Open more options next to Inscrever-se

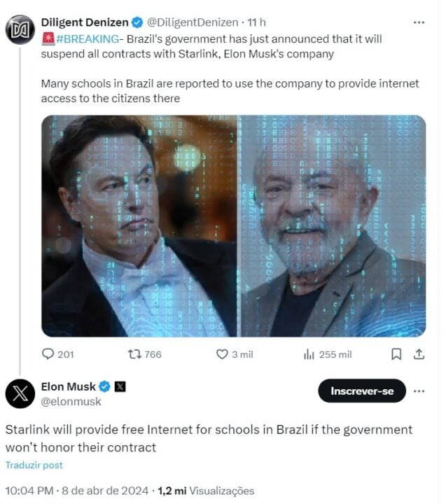[x=419, y=391]
